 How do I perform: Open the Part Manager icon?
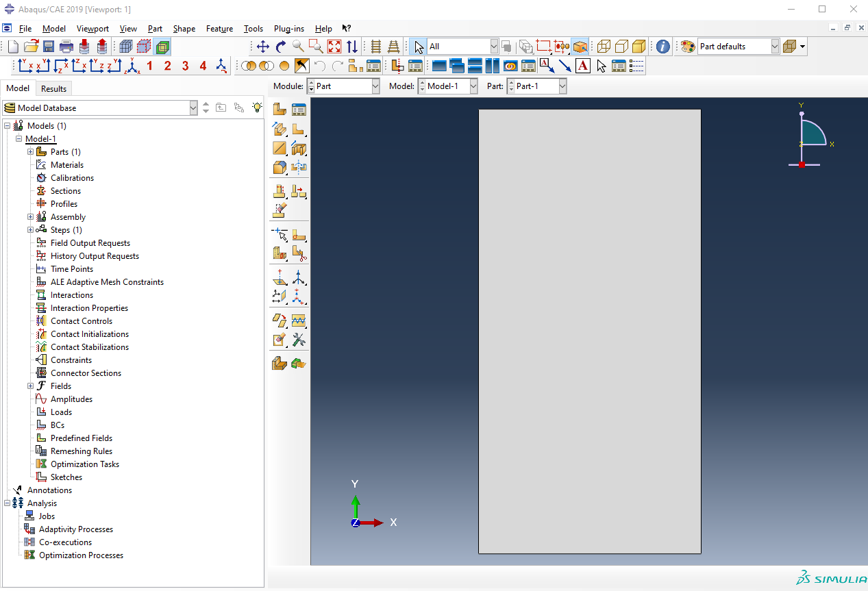tap(299, 109)
